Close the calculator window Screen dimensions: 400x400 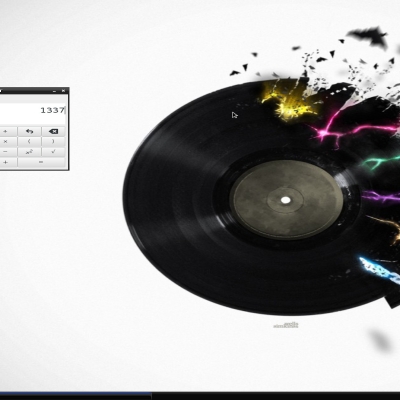pyautogui.click(x=63, y=91)
